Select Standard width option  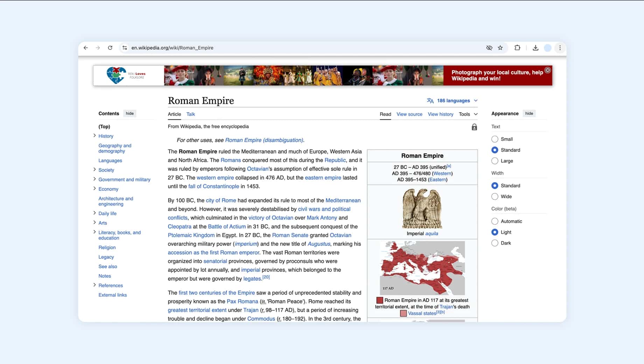(495, 186)
